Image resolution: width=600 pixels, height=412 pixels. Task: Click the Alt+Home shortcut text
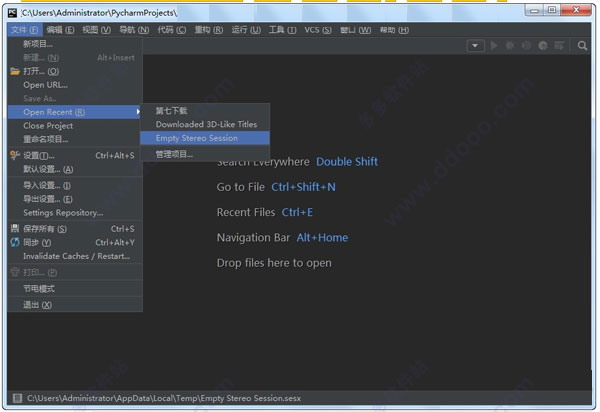point(322,238)
